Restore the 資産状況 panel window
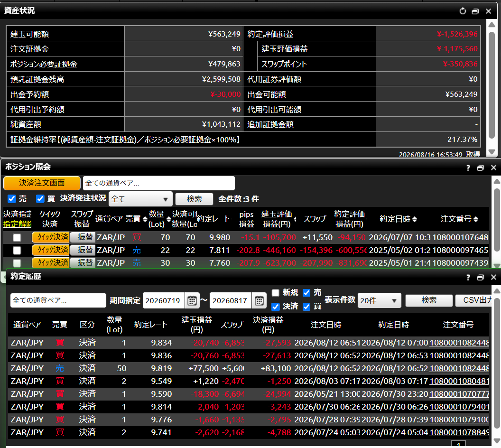The image size is (501, 448). [x=475, y=11]
